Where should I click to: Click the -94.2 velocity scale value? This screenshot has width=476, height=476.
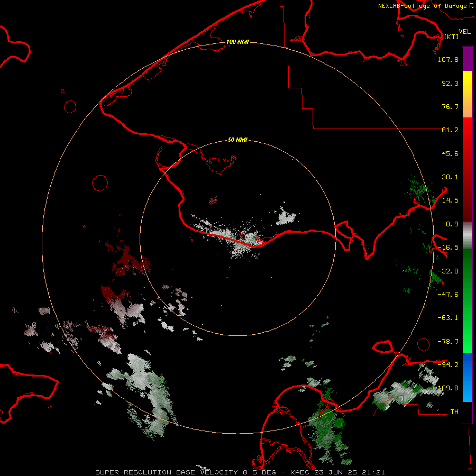pyautogui.click(x=448, y=364)
